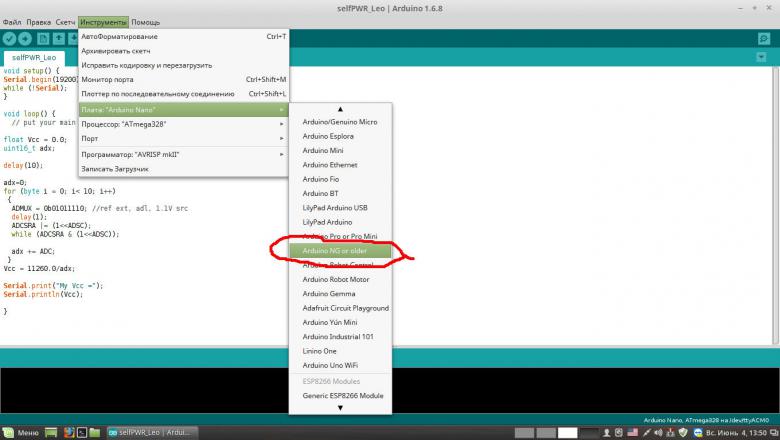Click the volume speaker tray icon
Viewport: 780px width, 440px height.
coord(659,433)
